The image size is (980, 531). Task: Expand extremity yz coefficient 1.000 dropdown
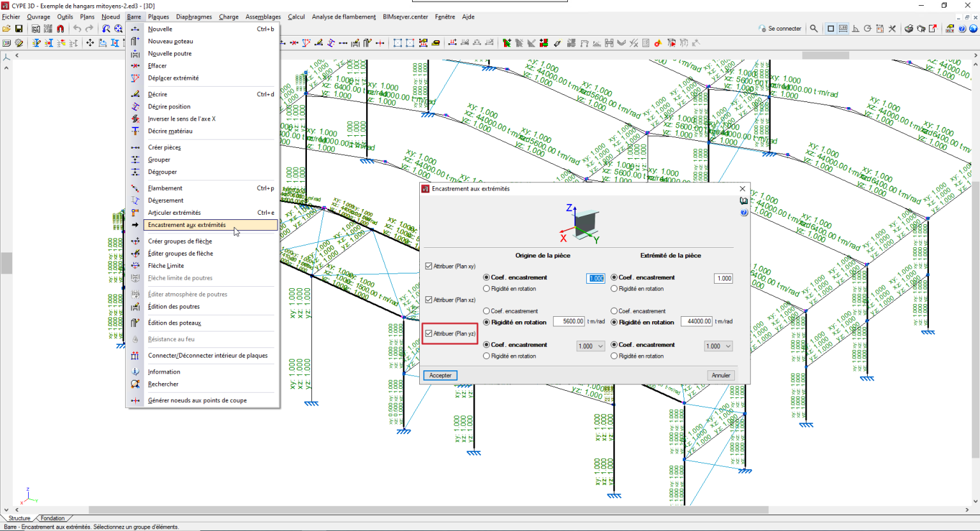point(718,346)
